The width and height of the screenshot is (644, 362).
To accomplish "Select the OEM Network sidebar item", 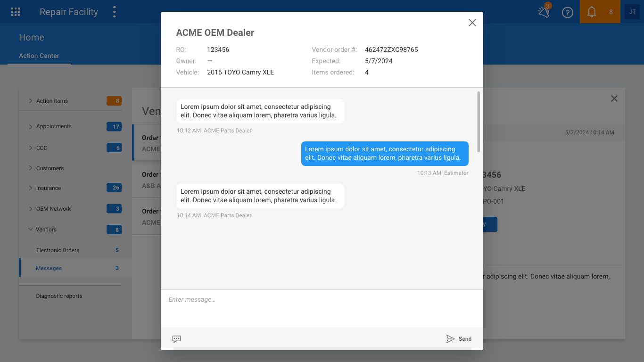I will pyautogui.click(x=53, y=209).
